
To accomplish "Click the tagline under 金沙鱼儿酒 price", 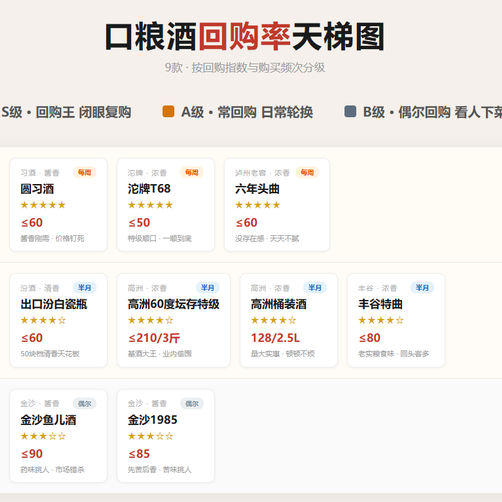I will [52, 470].
